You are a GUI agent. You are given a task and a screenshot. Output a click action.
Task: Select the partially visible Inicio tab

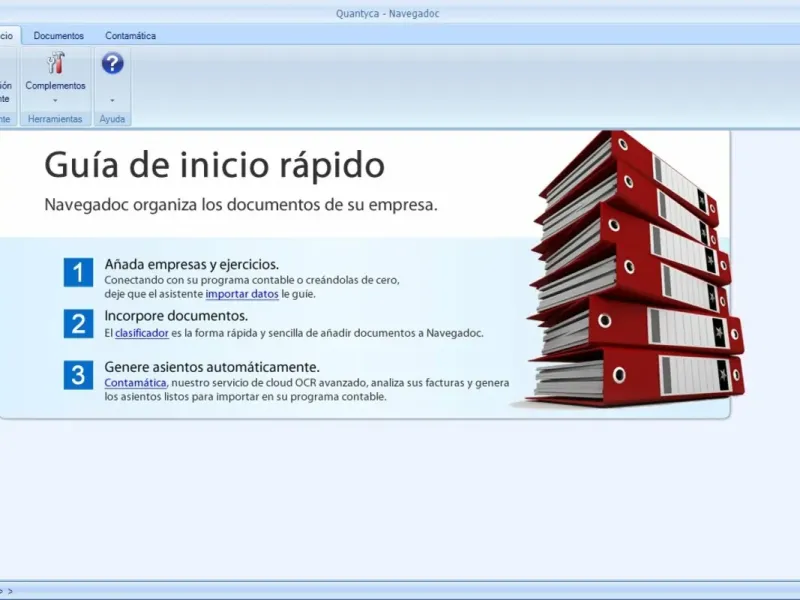pyautogui.click(x=8, y=36)
